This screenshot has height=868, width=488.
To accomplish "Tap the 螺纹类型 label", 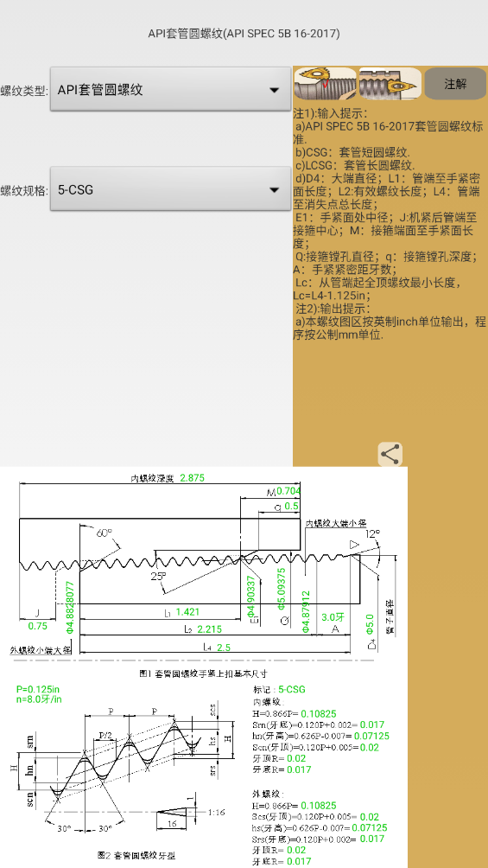I will 24,91.
